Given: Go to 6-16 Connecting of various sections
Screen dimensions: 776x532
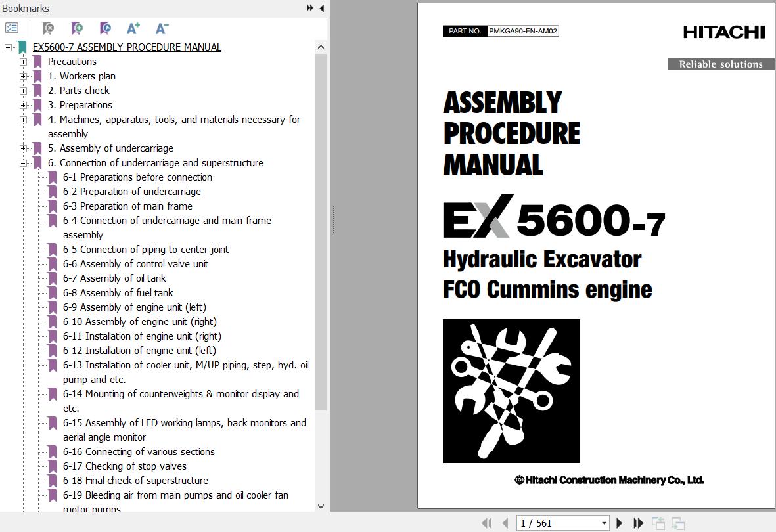Looking at the screenshot, I should tap(139, 452).
